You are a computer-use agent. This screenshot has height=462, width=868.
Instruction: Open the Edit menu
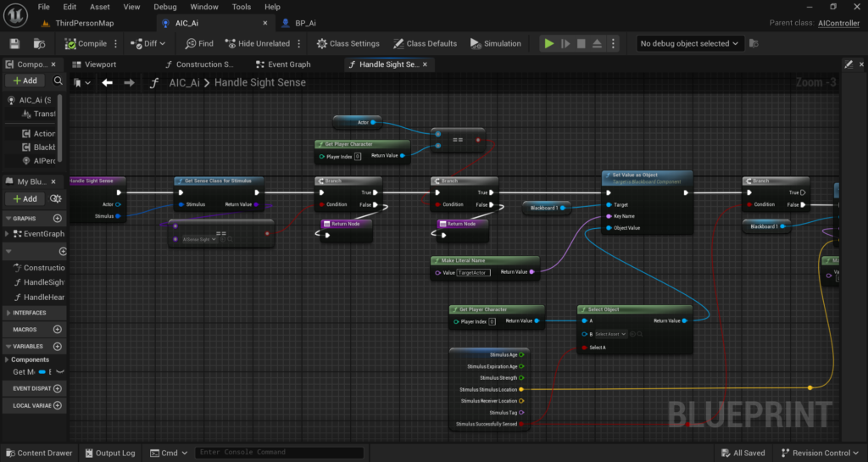(x=70, y=7)
